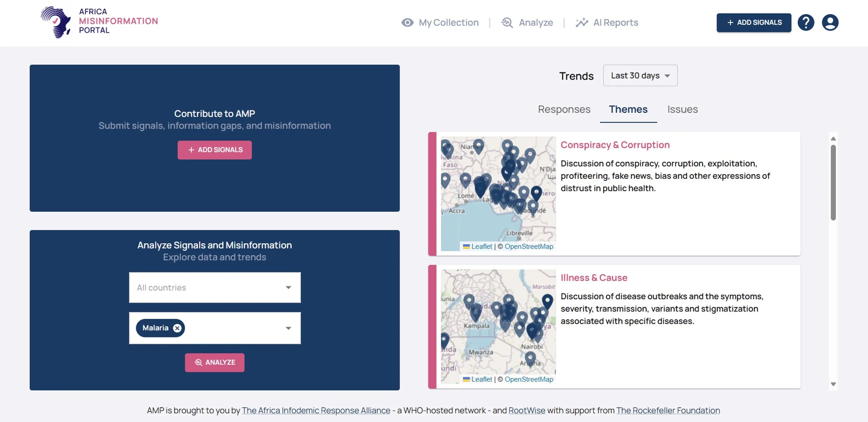Open the Last 30 days trends dropdown
This screenshot has width=868, height=422.
click(x=640, y=75)
